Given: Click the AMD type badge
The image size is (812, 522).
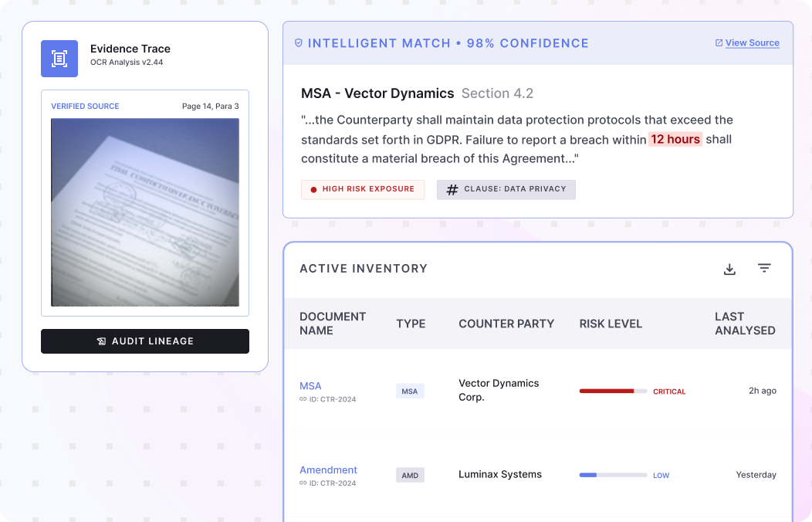Looking at the screenshot, I should click(x=410, y=475).
